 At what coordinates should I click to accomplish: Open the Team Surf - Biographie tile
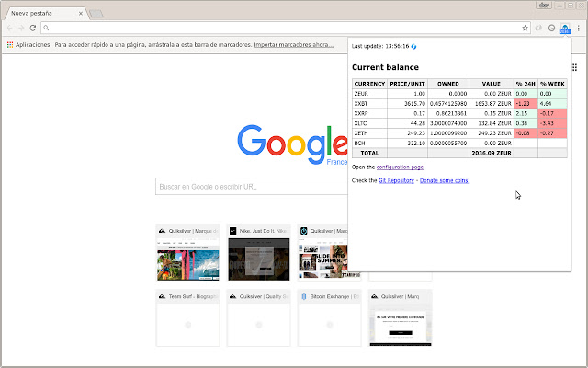tap(187, 318)
